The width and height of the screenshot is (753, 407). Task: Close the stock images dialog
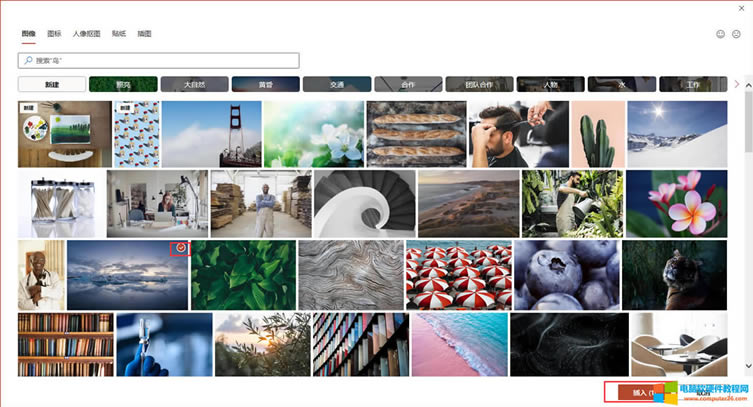741,8
